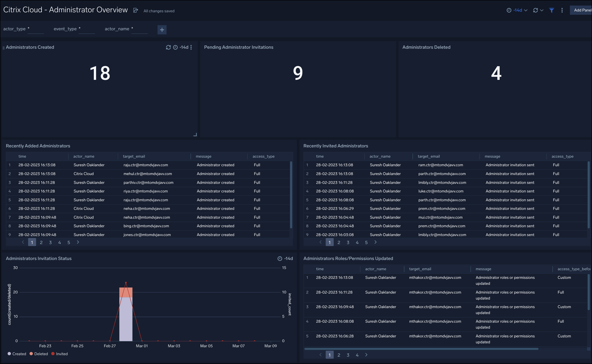Click the refresh icon on Administrators Created panel
This screenshot has height=364, width=592.
coord(169,47)
